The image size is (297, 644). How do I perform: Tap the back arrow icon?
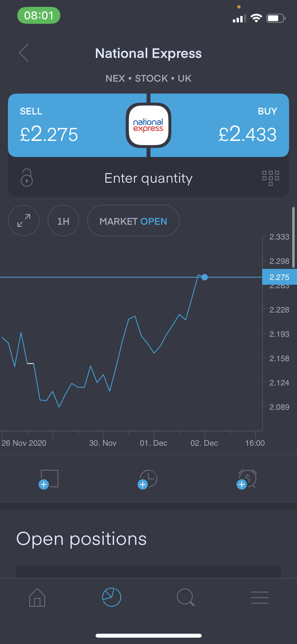[x=24, y=53]
